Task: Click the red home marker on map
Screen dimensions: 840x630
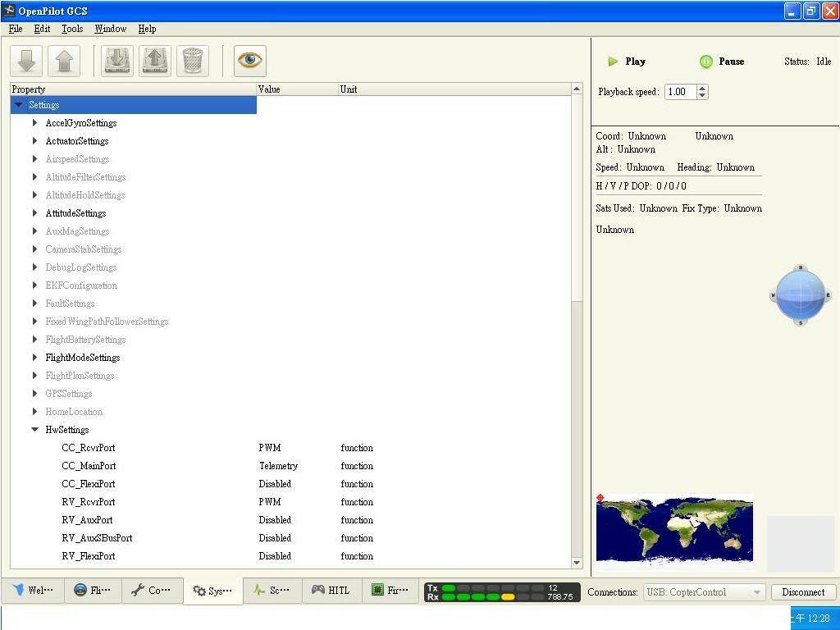Action: (600, 498)
